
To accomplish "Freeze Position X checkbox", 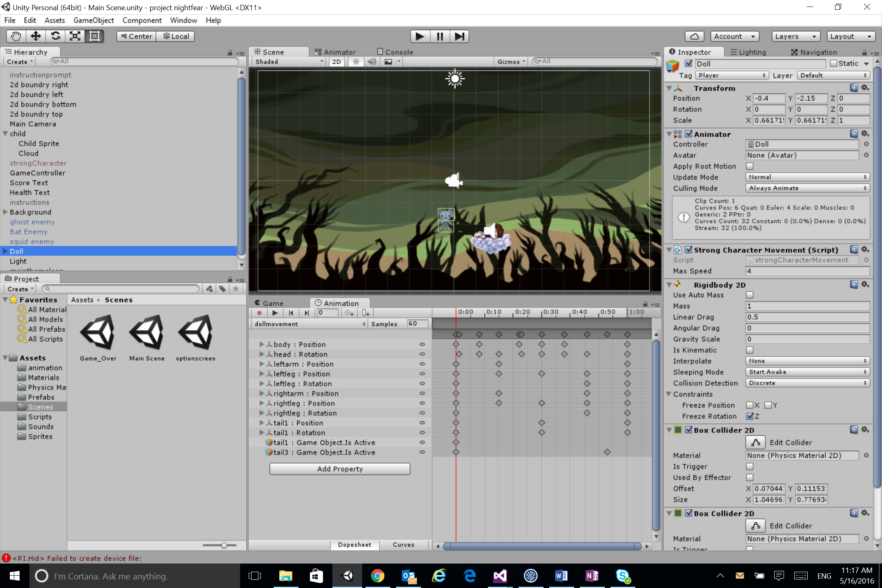I will [750, 405].
